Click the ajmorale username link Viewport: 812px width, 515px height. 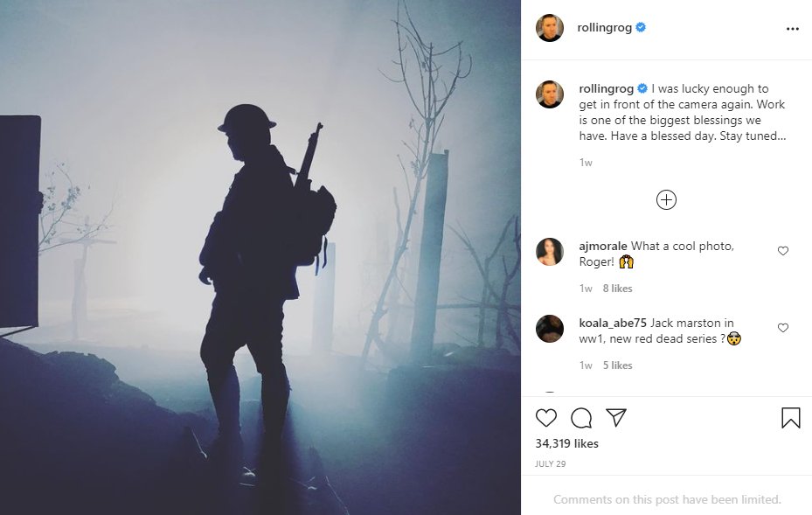(x=603, y=246)
